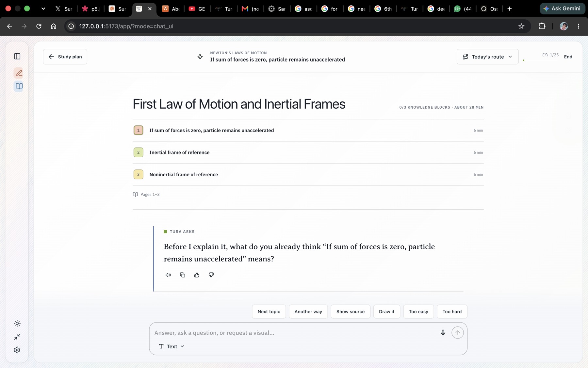Open Today's route dropdown
Image resolution: width=588 pixels, height=368 pixels.
pyautogui.click(x=487, y=57)
